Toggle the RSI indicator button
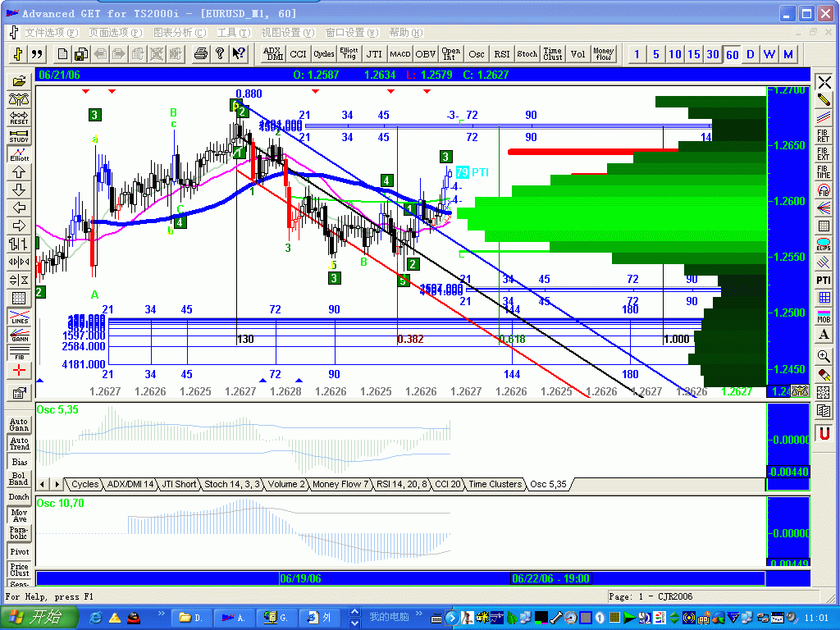The width and height of the screenshot is (840, 630). tap(501, 53)
